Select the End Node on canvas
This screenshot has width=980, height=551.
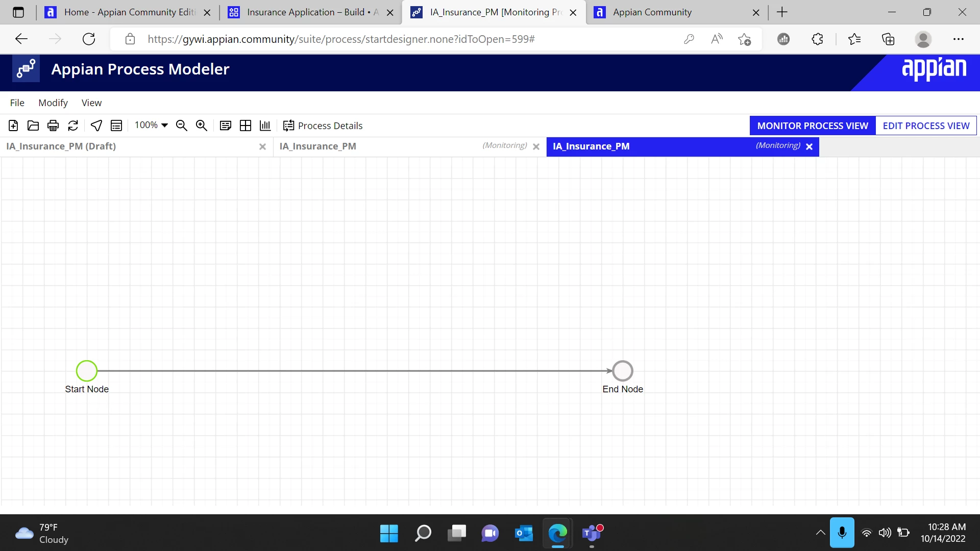(623, 371)
